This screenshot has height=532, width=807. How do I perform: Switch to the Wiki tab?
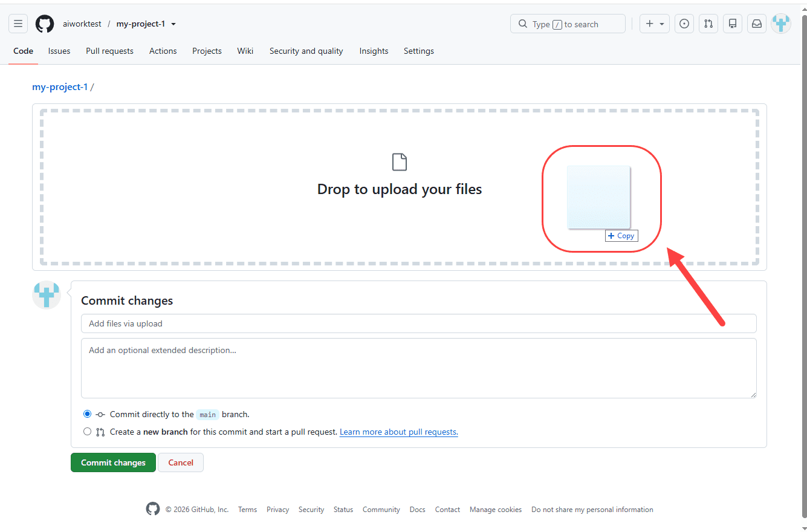pos(245,51)
